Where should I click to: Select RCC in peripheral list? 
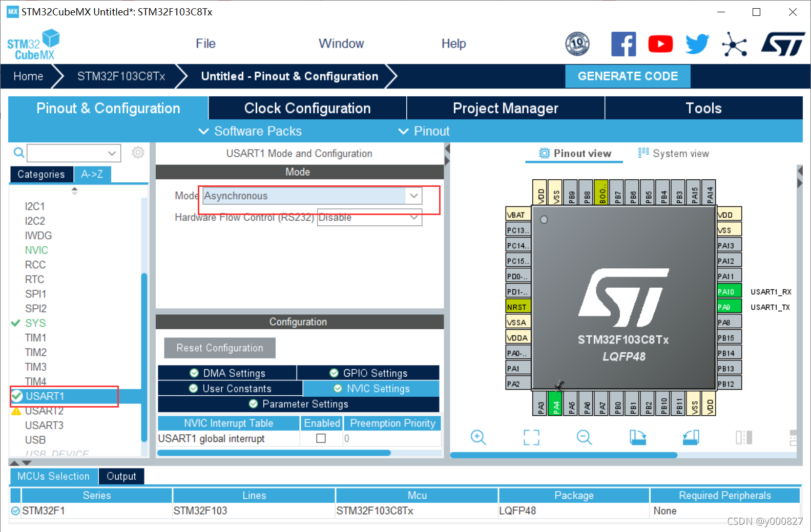(35, 265)
